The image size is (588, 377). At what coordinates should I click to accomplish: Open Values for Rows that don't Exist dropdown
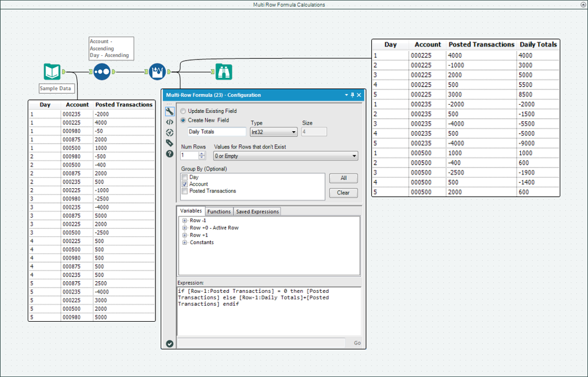pyautogui.click(x=285, y=156)
